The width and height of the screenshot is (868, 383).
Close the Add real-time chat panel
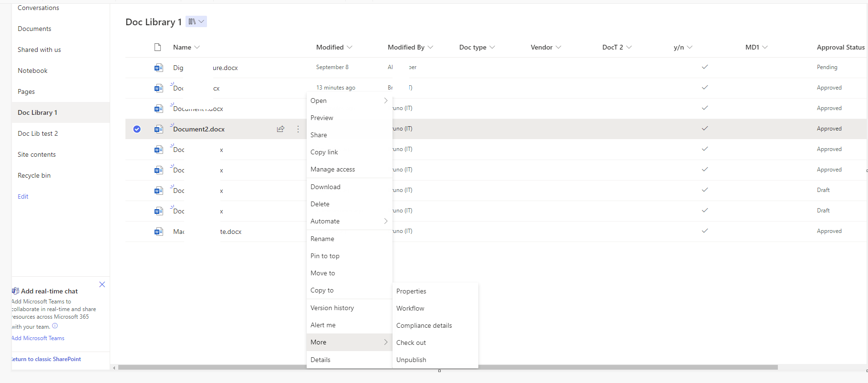pos(102,284)
